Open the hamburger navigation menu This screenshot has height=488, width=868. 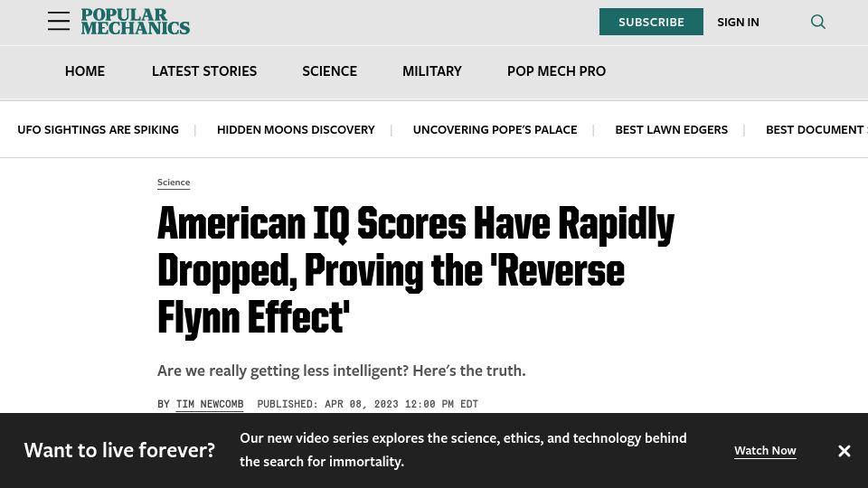(x=59, y=21)
